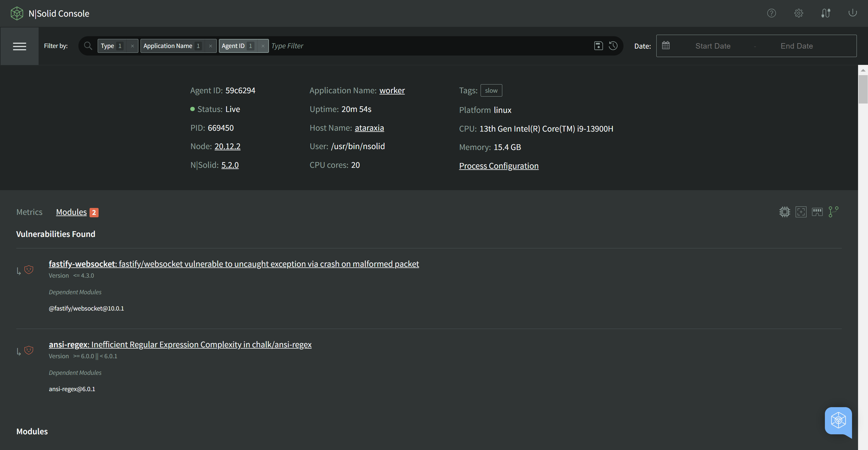
Task: Click the CPU profile chip icon
Action: pyautogui.click(x=785, y=212)
